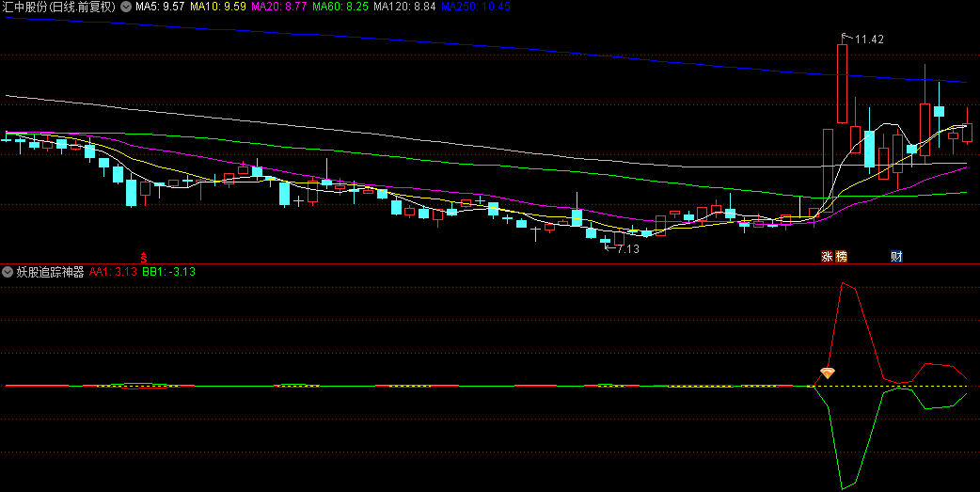Click the 妖股追踪神器 indicator name
The width and height of the screenshot is (980, 492).
click(x=50, y=271)
